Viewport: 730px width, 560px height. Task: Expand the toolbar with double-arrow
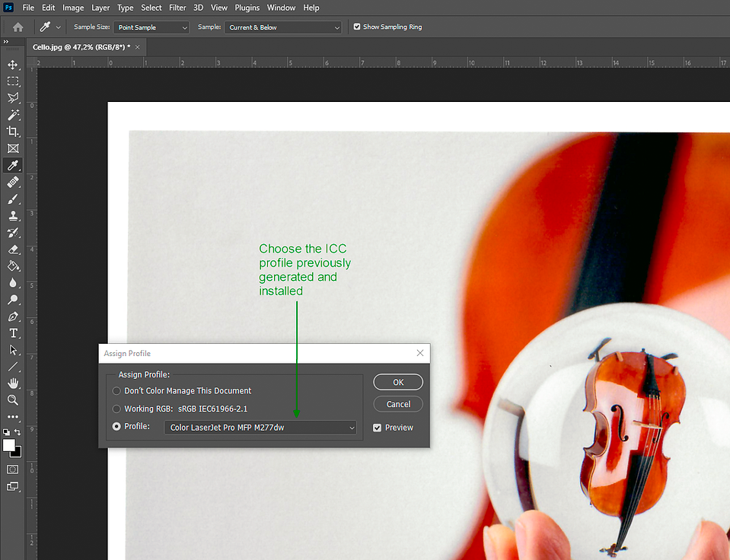(6, 42)
